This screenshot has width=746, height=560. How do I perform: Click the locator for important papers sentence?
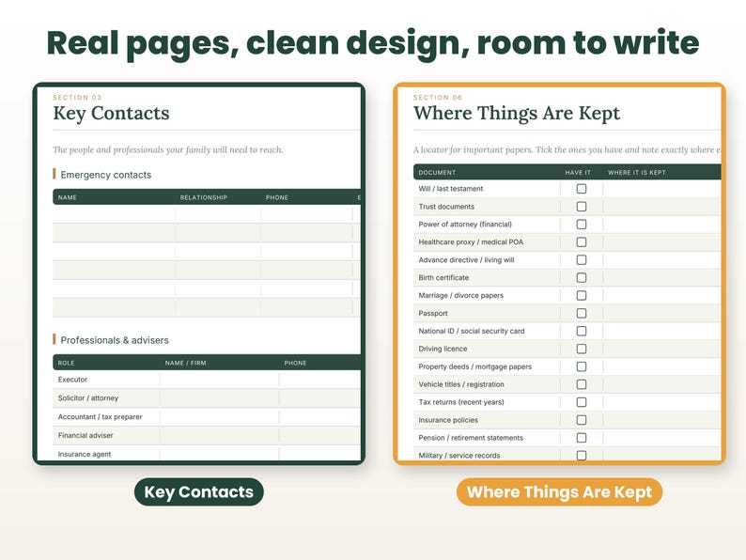pos(567,150)
